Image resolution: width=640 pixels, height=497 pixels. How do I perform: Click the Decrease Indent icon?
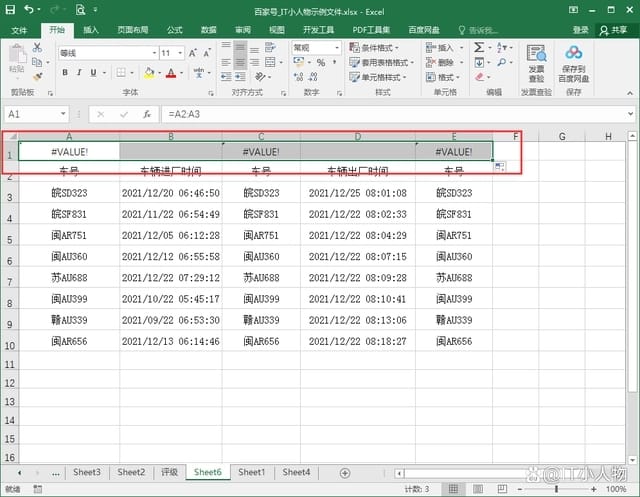226,77
